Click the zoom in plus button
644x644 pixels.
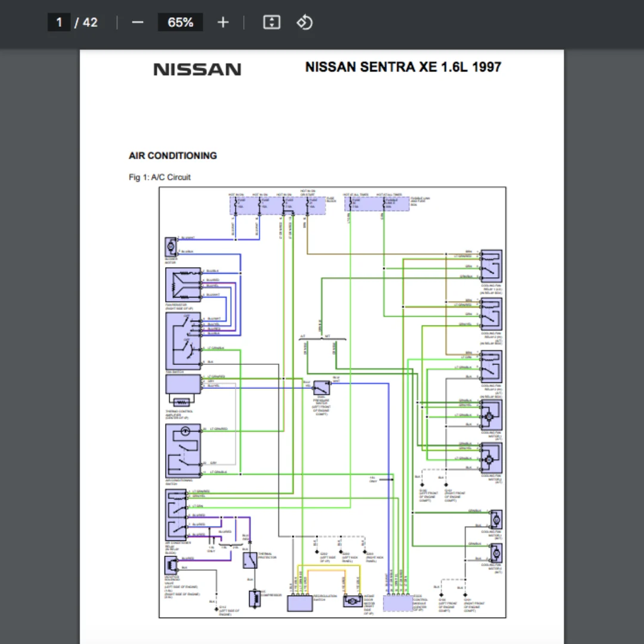(x=222, y=22)
